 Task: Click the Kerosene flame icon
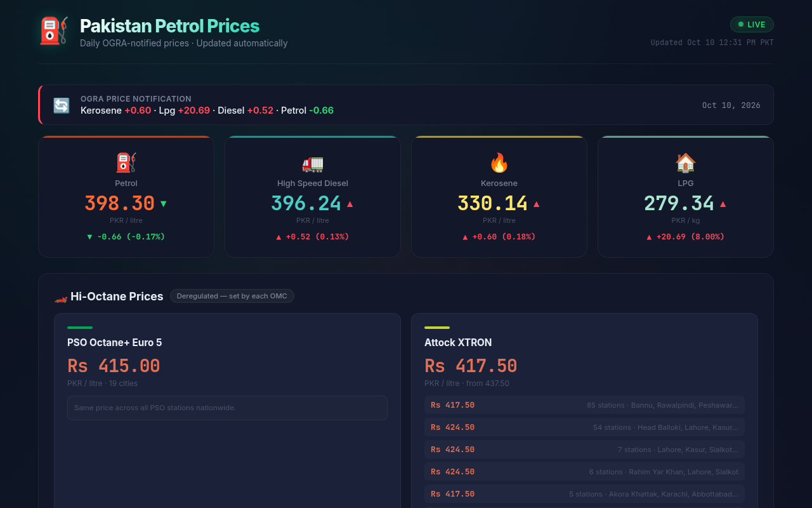pos(499,163)
